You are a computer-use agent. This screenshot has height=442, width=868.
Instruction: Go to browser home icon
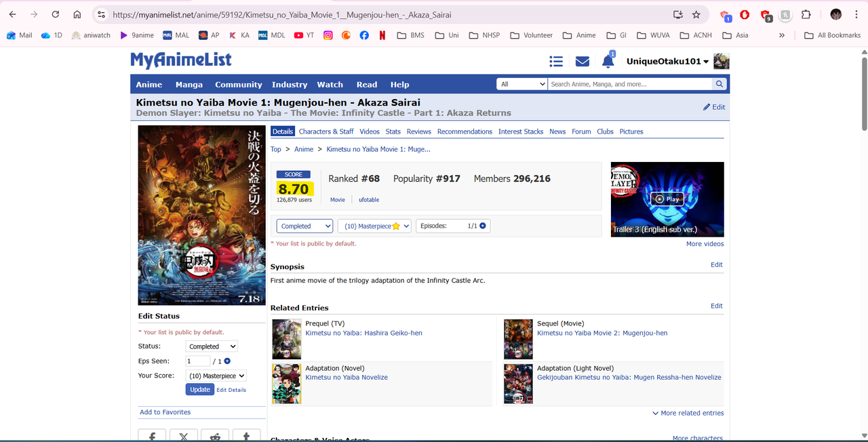coord(77,14)
